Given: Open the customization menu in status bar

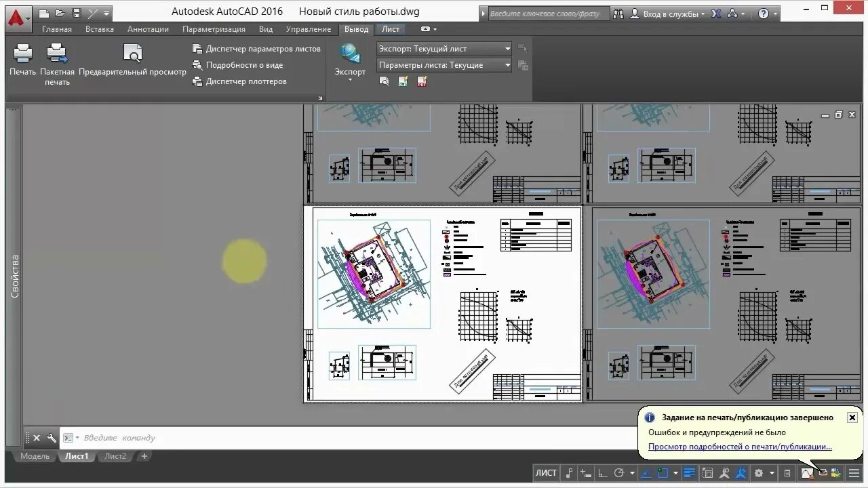Looking at the screenshot, I should coord(852,473).
